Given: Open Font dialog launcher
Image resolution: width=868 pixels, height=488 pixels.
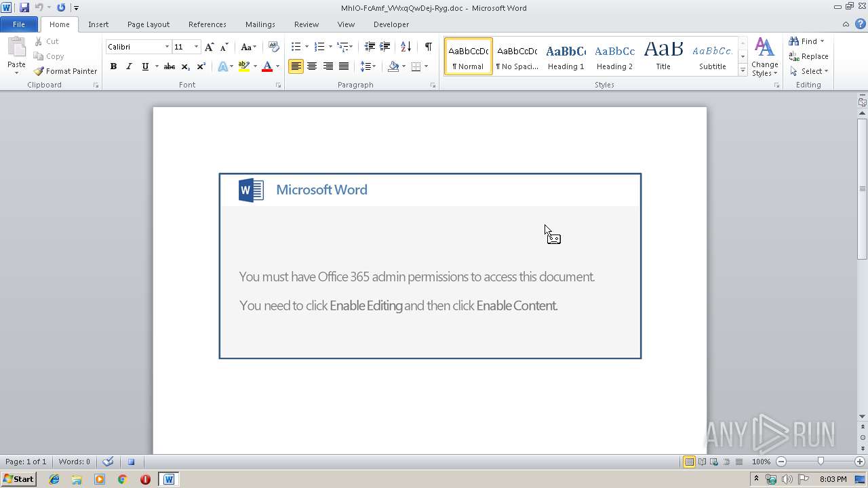Looking at the screenshot, I should click(x=279, y=85).
